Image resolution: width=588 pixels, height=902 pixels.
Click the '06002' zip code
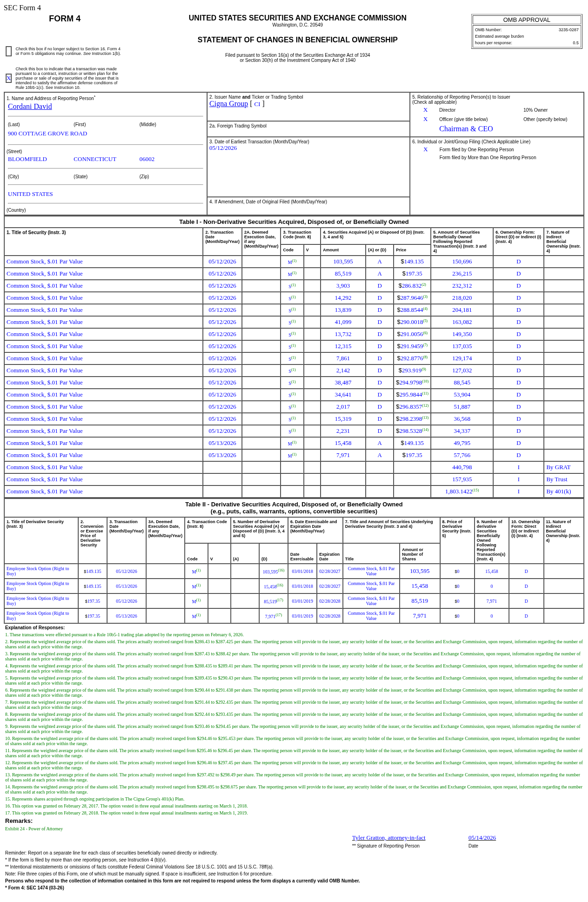147,159
